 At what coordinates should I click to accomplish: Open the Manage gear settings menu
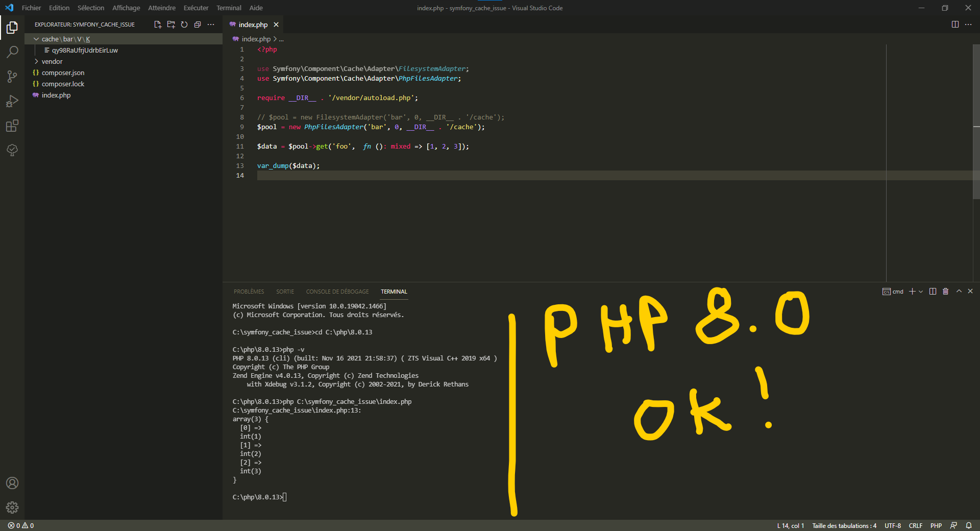12,507
